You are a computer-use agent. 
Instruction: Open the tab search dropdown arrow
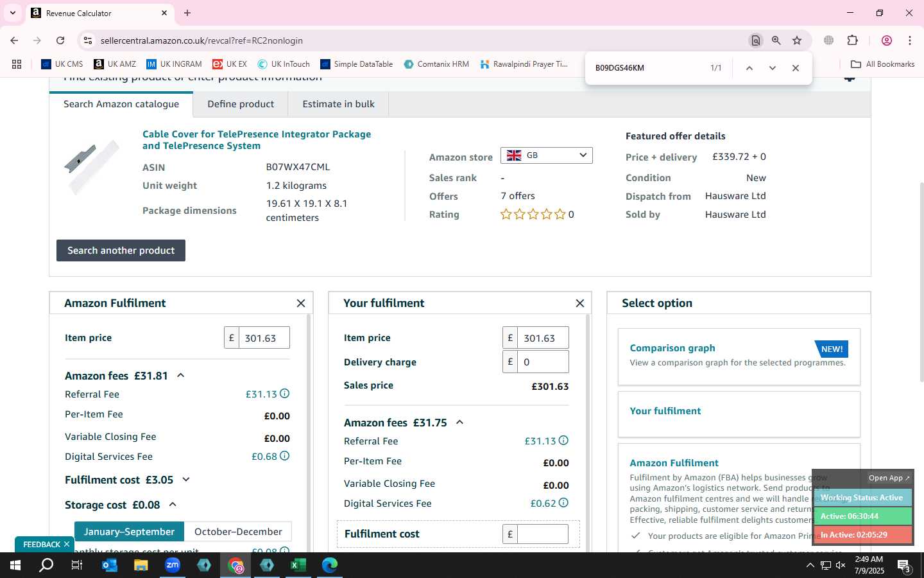[12, 13]
